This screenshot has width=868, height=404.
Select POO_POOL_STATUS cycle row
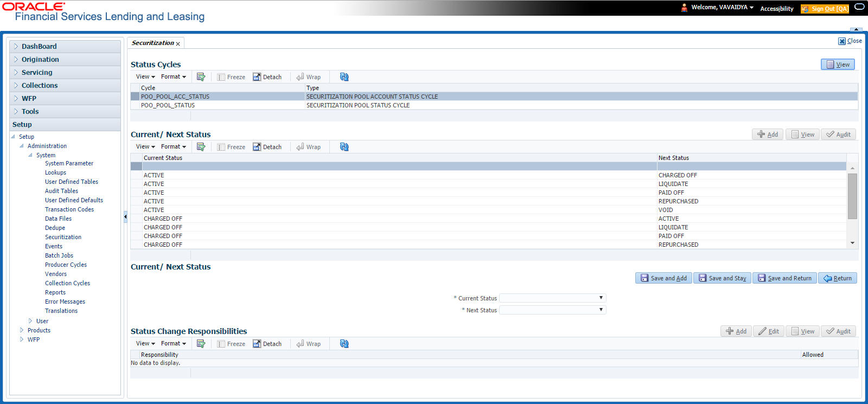click(494, 105)
